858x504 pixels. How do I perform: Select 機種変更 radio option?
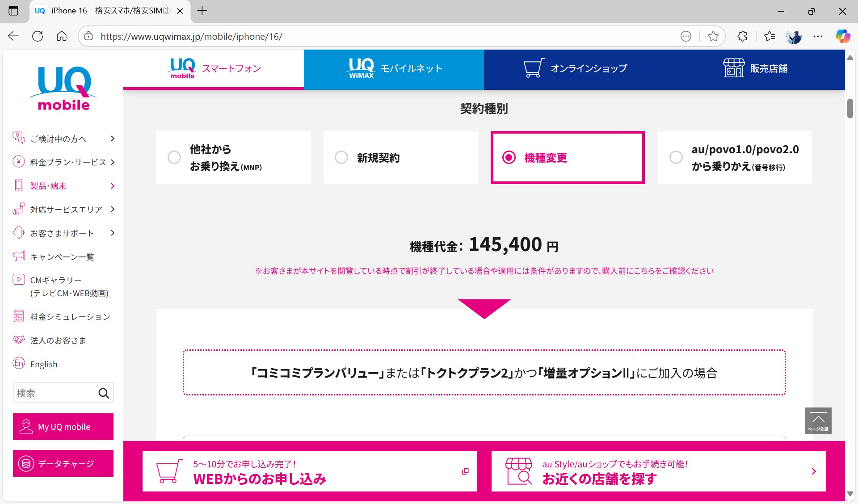(x=509, y=157)
